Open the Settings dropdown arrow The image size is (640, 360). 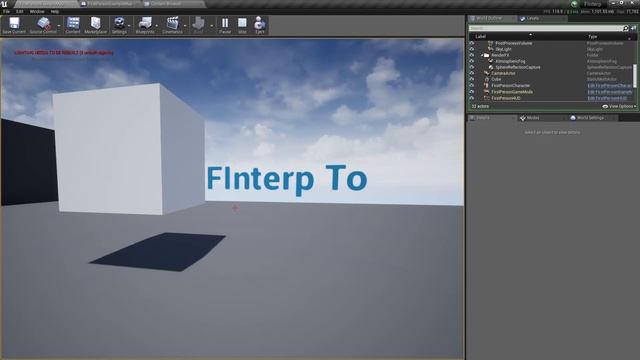click(x=129, y=25)
